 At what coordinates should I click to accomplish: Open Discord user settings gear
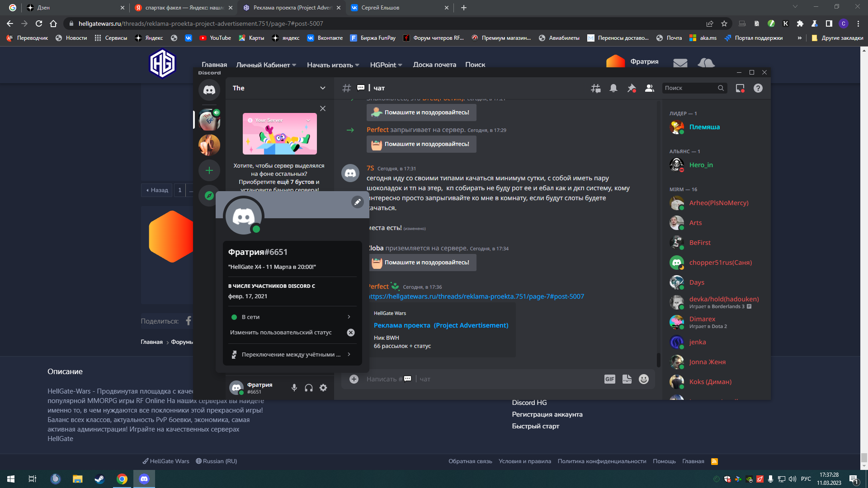tap(323, 388)
